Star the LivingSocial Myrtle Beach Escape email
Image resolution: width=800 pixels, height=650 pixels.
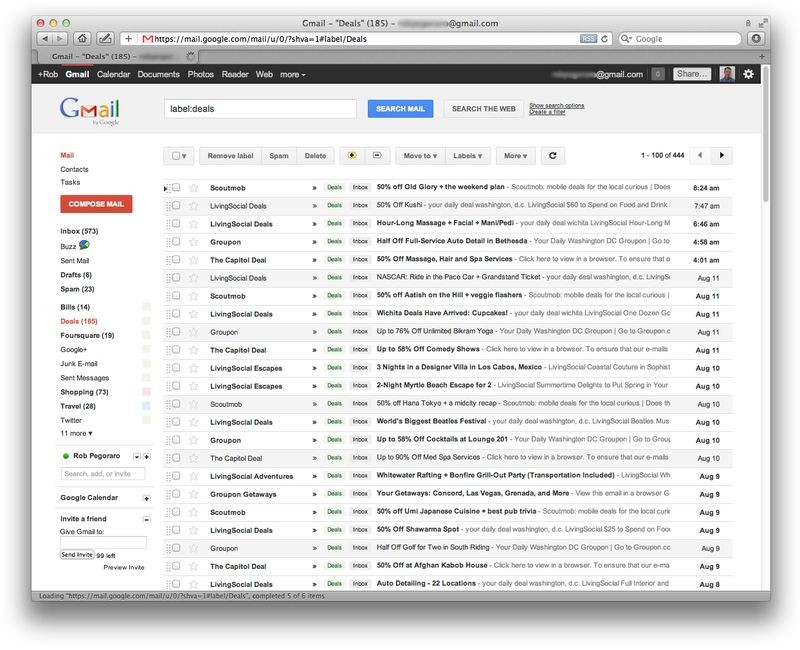193,386
